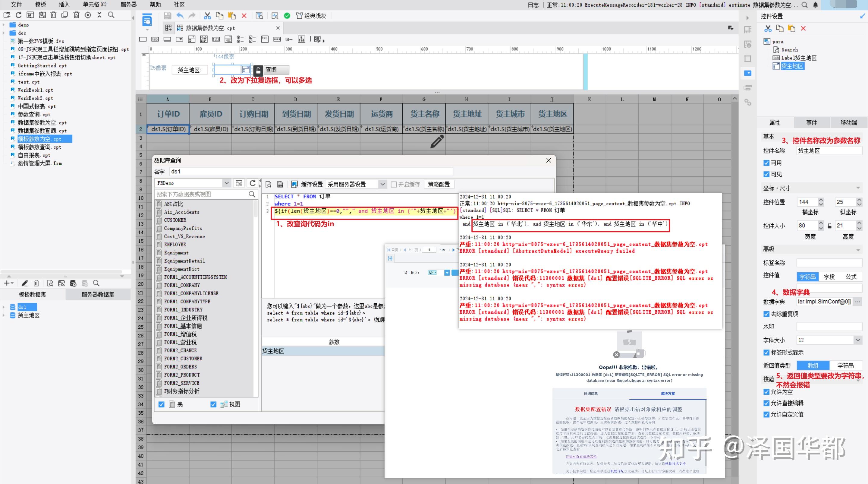The image size is (868, 484).
Task: Click the refresh icon next to FRDemo
Action: click(252, 183)
